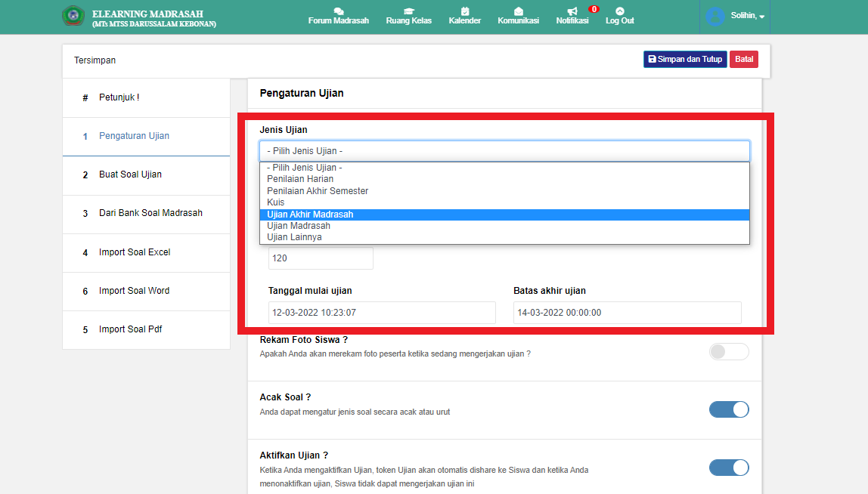Open Notifikasi megaphone icon

[x=572, y=11]
